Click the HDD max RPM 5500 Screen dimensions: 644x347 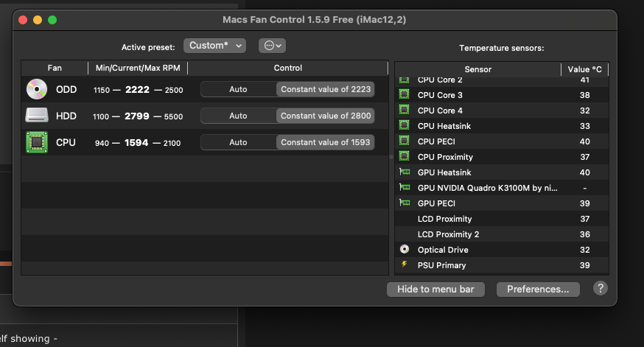pos(173,116)
